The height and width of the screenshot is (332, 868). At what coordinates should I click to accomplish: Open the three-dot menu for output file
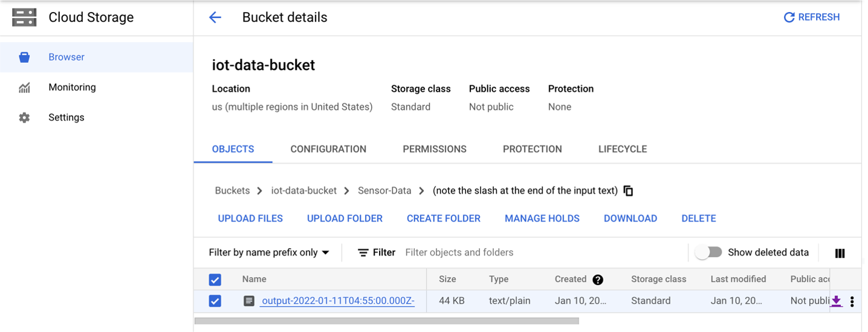(x=852, y=301)
